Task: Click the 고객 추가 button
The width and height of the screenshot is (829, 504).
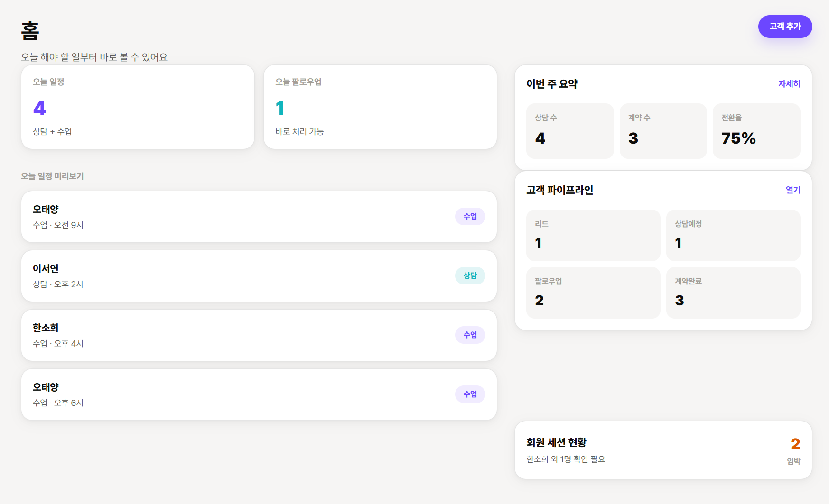Action: tap(785, 27)
